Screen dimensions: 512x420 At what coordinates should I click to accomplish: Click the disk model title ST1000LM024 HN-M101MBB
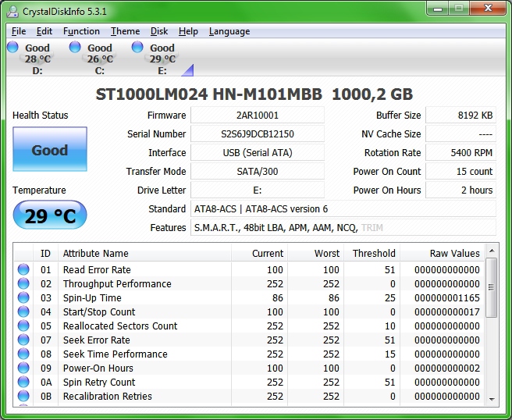209,94
